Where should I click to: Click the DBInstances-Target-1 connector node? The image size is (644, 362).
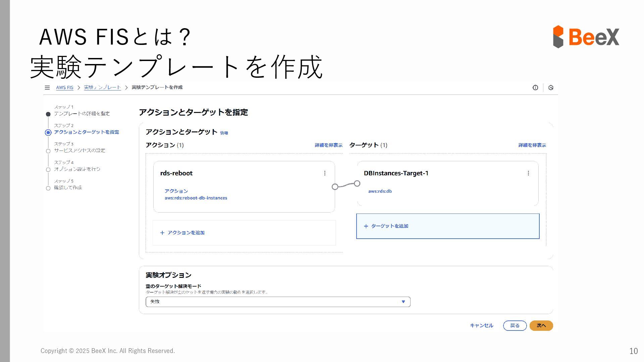coord(357,183)
